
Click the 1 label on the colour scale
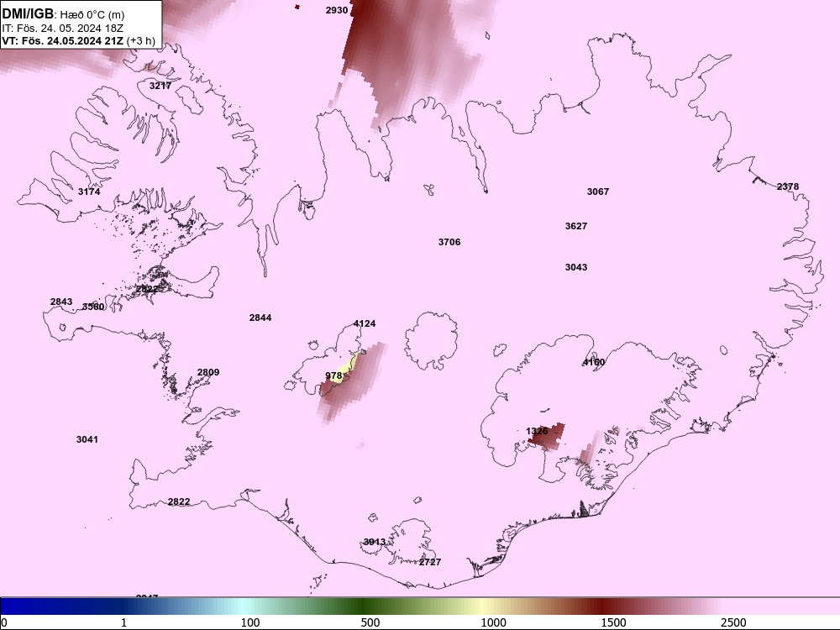point(123,622)
